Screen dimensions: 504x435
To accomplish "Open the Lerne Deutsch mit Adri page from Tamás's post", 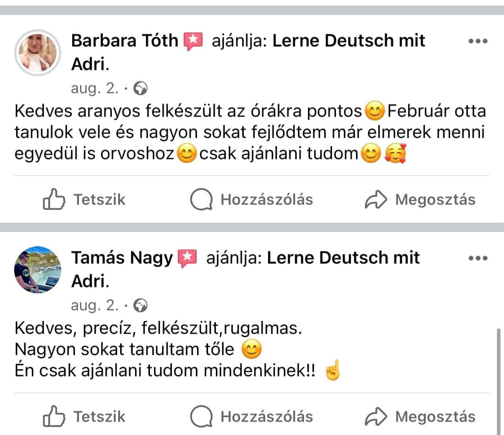I will click(343, 258).
